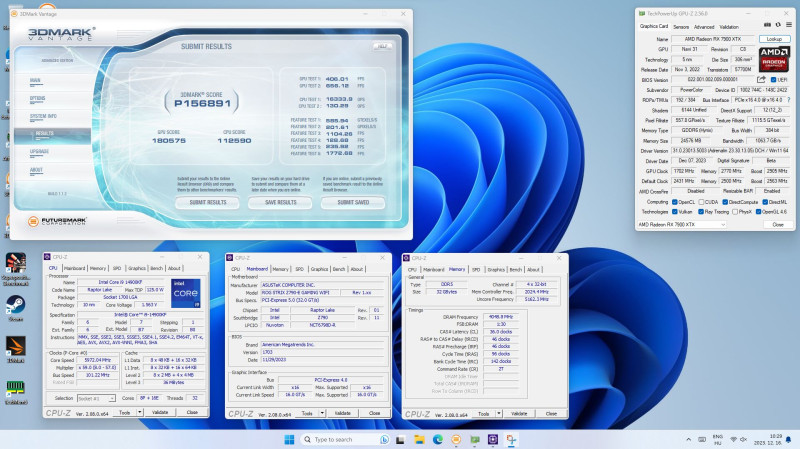
Task: Toggle the Ray Tracing checkbox
Action: coord(701,212)
